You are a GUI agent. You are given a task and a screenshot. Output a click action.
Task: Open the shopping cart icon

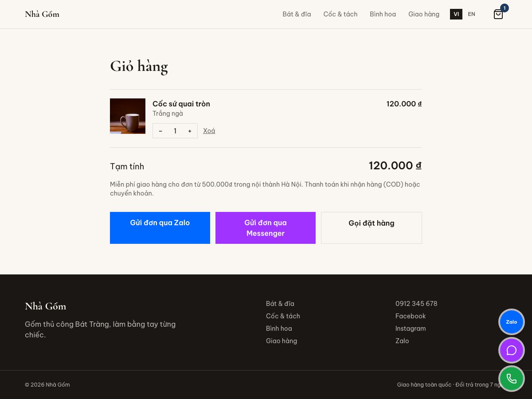498,14
